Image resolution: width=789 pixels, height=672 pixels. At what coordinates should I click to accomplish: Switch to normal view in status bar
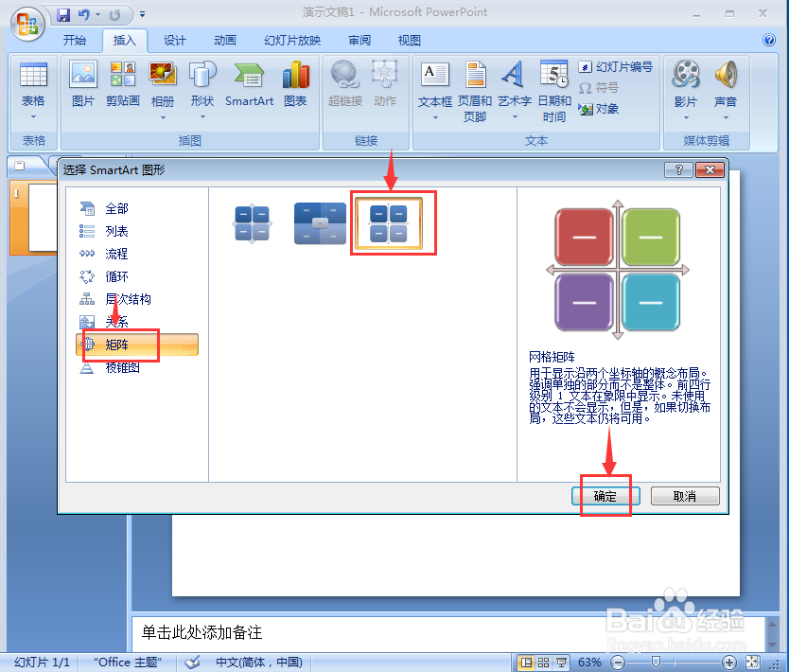pyautogui.click(x=526, y=663)
